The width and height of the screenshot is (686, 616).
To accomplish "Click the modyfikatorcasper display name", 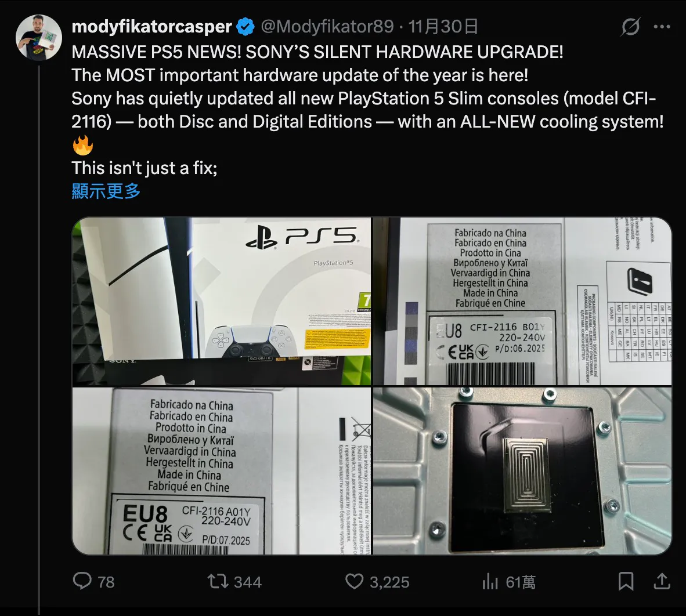I will click(x=151, y=27).
